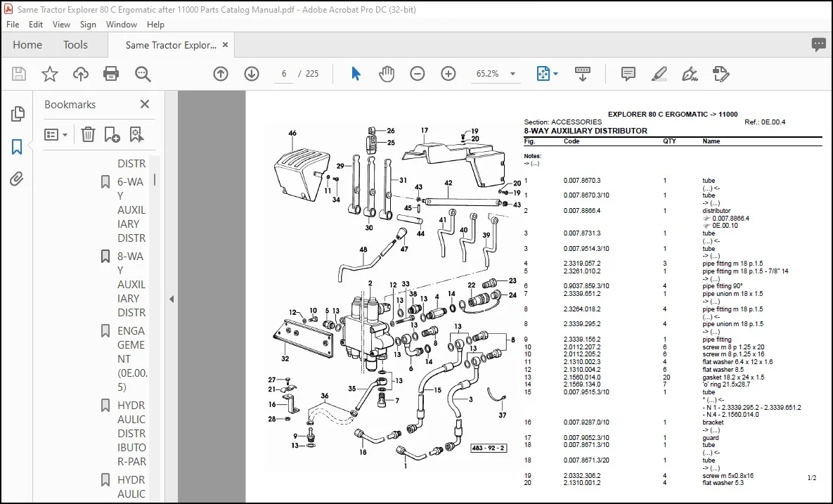
Task: Open the Page Thumbnails panel
Action: coord(17,113)
